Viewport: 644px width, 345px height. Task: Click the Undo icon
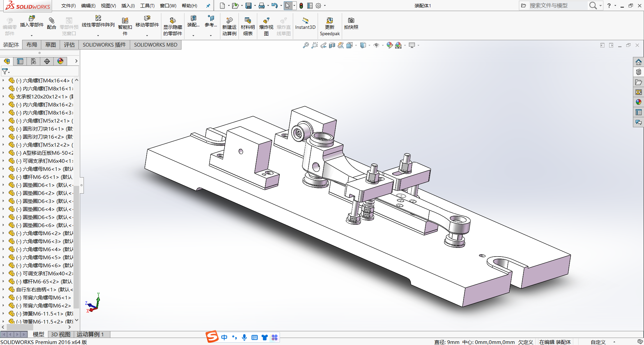[275, 6]
